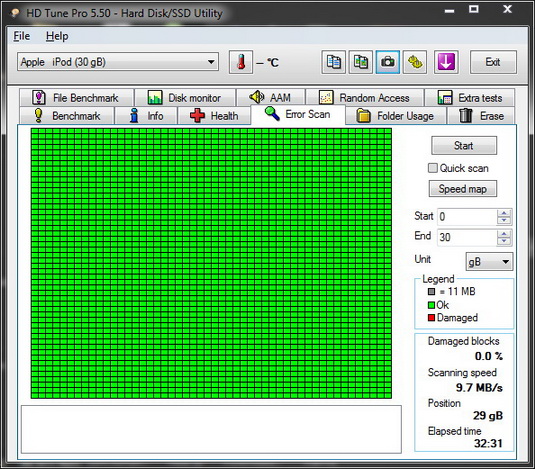The image size is (535, 469).
Task: Switch to the Disk monitor tab
Action: [185, 98]
